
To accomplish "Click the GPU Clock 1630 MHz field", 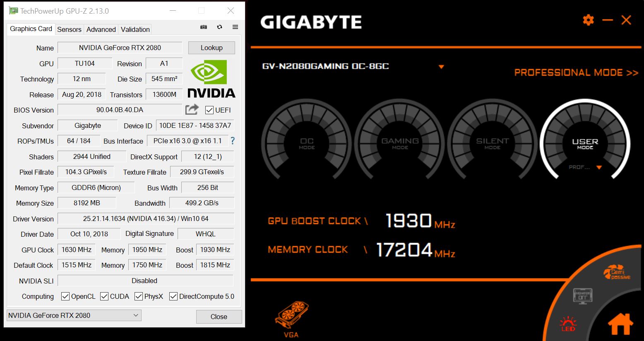I will (77, 250).
